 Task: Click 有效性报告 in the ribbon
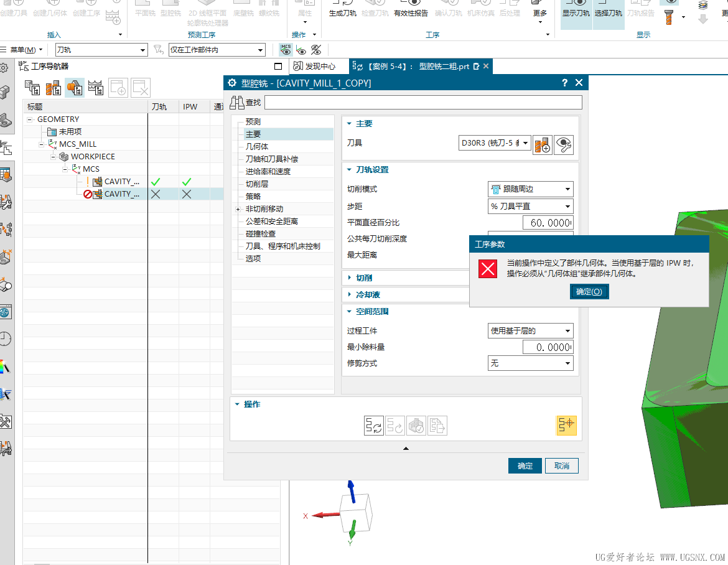pos(411,9)
